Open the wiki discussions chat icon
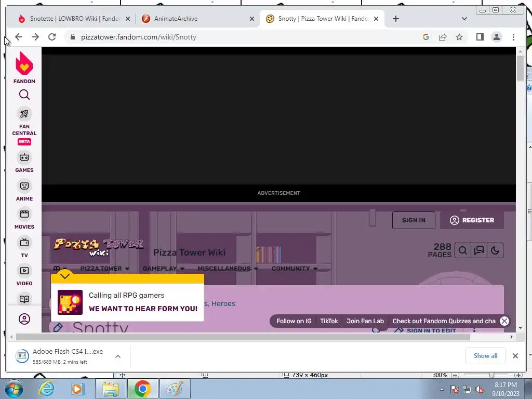 tap(478, 251)
